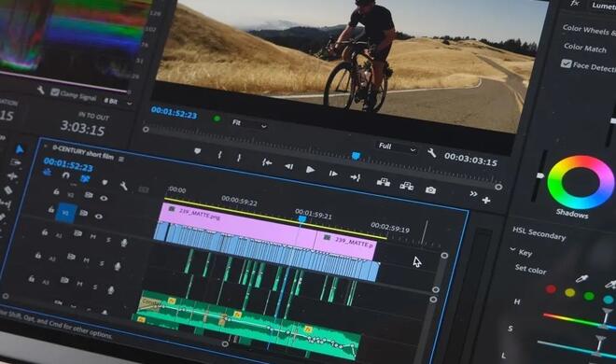
Task: Expand HSL Secondary section
Action: click(x=539, y=233)
